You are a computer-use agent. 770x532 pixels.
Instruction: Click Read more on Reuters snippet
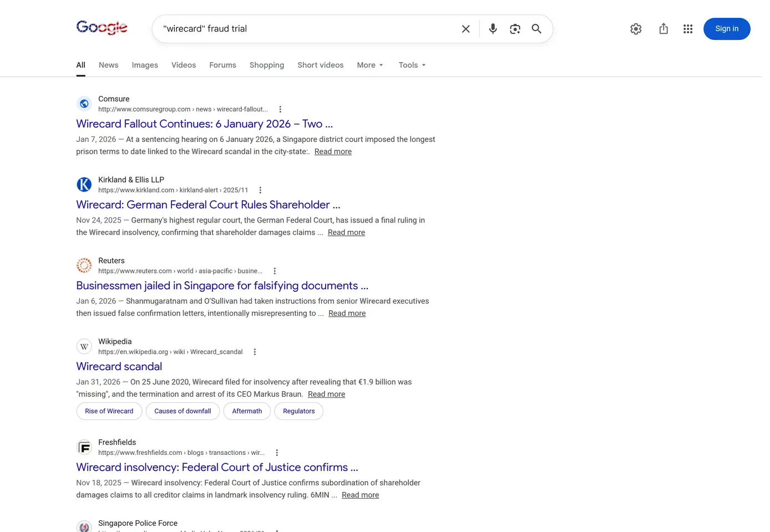347,313
